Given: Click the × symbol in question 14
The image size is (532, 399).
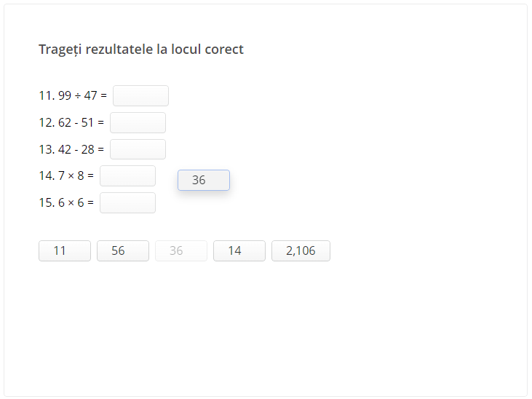Looking at the screenshot, I should pyautogui.click(x=71, y=175).
